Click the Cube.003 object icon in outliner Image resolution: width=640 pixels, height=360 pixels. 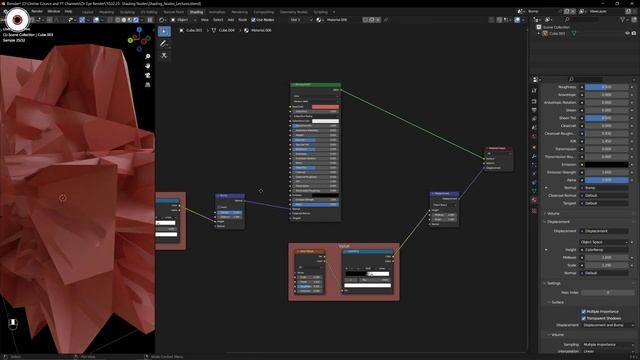pyautogui.click(x=545, y=33)
